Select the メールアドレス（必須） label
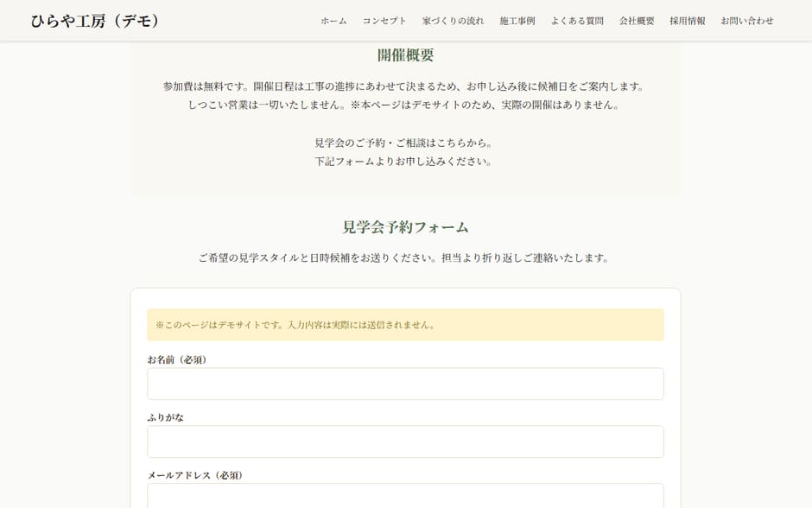This screenshot has width=812, height=508. tap(195, 475)
